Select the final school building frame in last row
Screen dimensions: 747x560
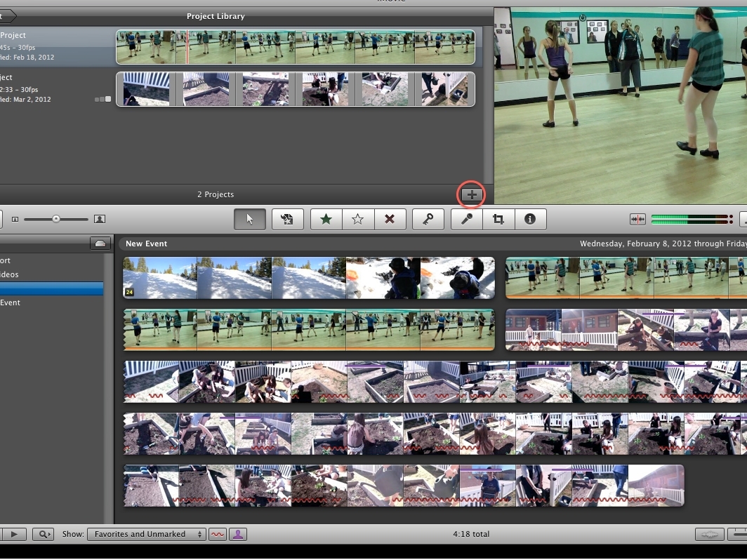click(x=656, y=486)
